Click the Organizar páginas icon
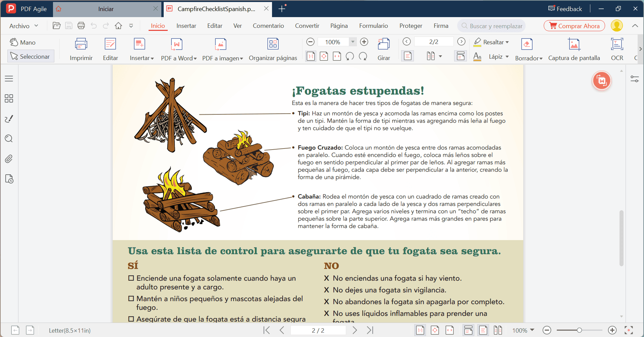Viewport: 644px width, 337px height. pos(273,49)
